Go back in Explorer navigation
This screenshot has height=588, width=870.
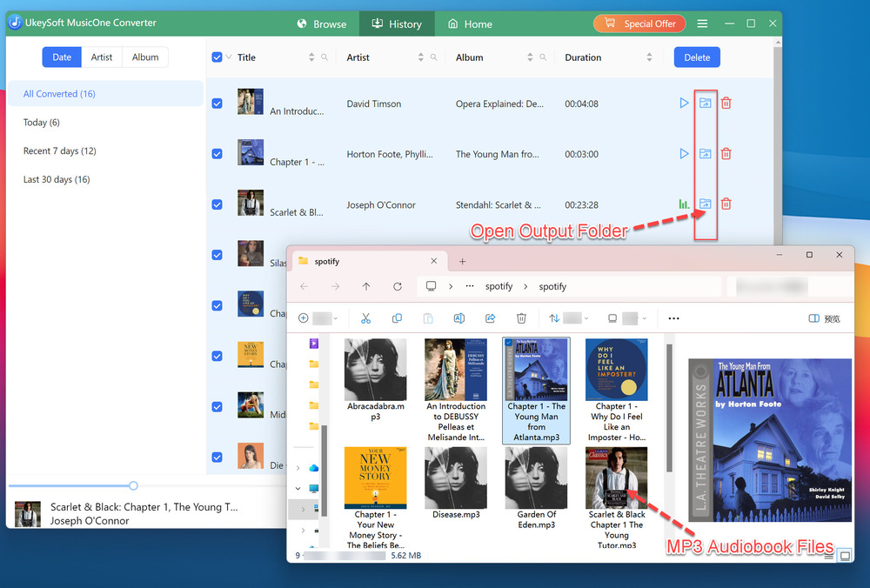coord(304,286)
